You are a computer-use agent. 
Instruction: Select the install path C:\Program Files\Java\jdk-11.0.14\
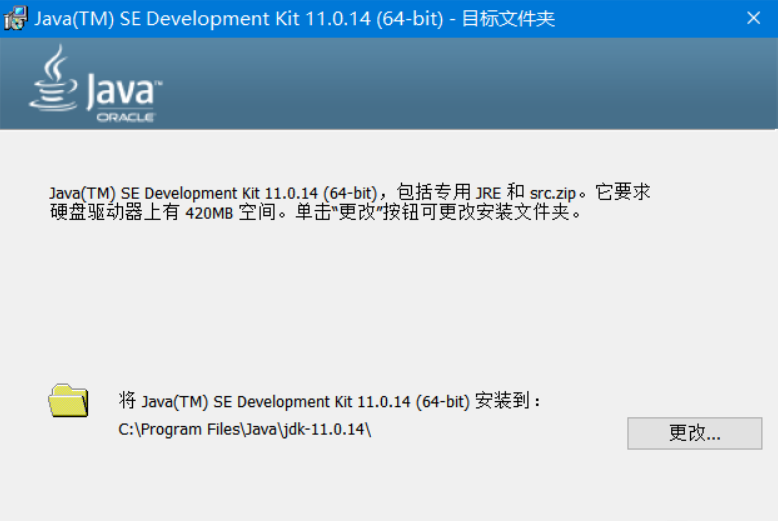click(245, 429)
